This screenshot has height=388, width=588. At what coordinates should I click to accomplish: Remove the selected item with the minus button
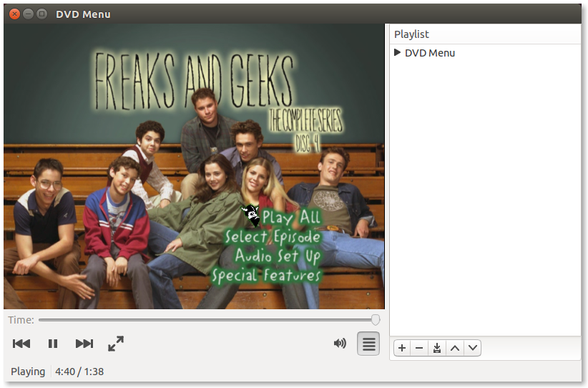pos(419,348)
